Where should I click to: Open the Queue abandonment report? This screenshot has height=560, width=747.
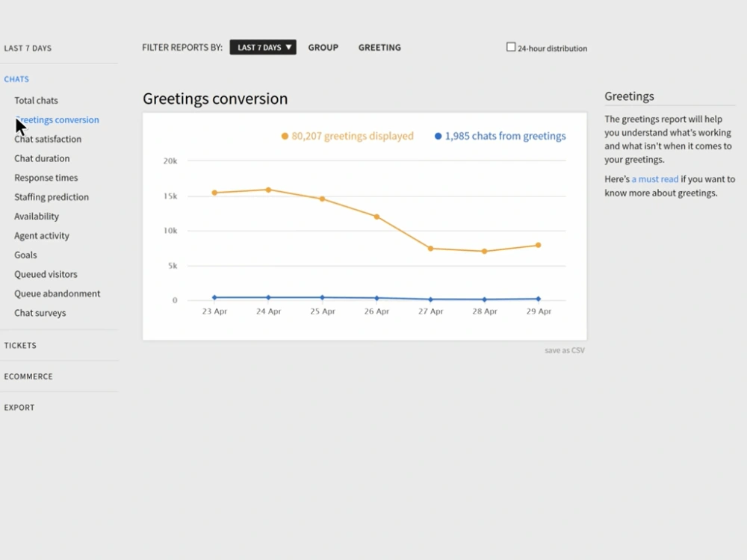click(x=58, y=293)
